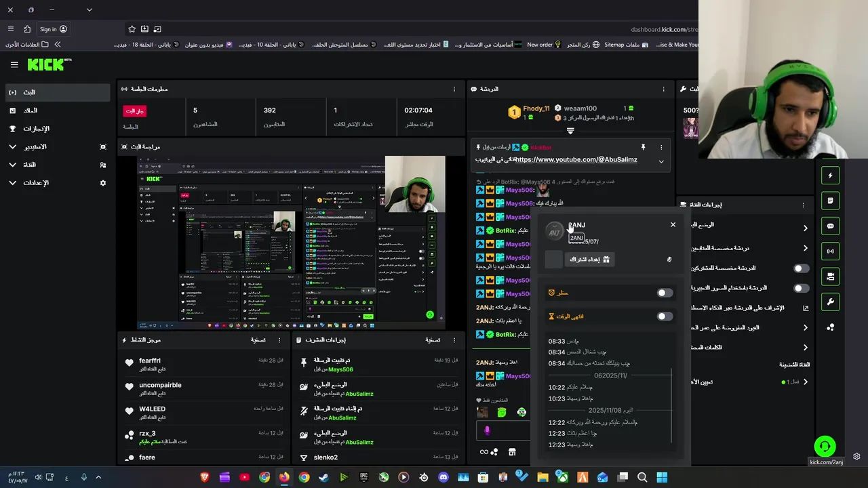Click the 2ANJ avatar in user card
The height and width of the screenshot is (488, 868).
[555, 231]
